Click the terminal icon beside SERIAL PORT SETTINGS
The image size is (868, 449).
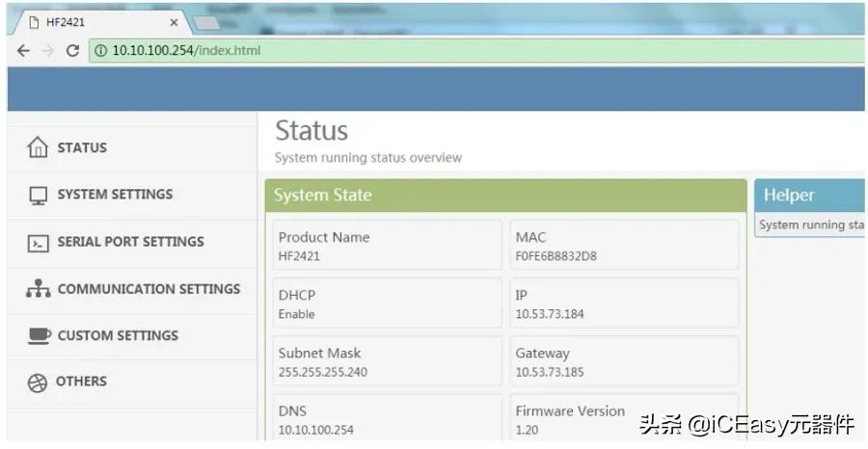point(39,243)
